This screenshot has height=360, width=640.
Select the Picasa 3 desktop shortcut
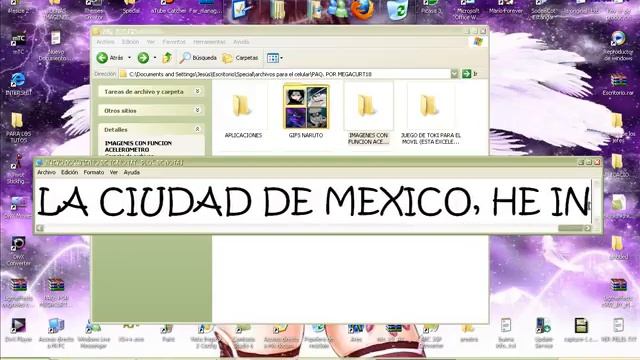[x=431, y=7]
